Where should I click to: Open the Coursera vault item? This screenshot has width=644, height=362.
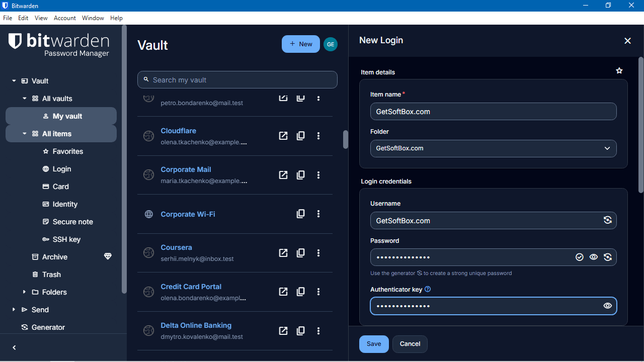[176, 247]
